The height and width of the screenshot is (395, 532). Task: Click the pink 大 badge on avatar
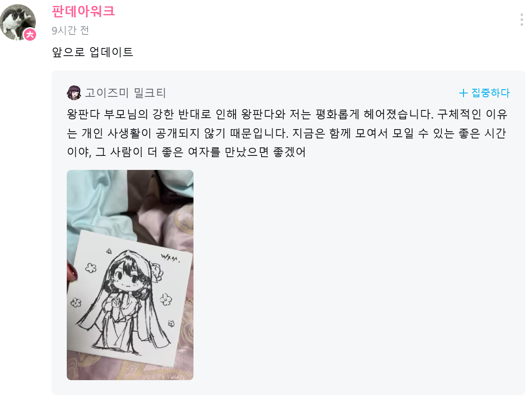(30, 34)
